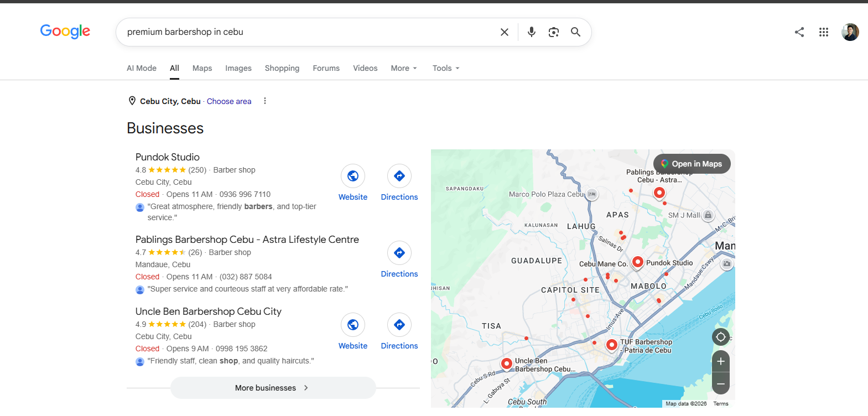This screenshot has width=868, height=416.
Task: Click the TUF Barbershop map pin
Action: [611, 345]
